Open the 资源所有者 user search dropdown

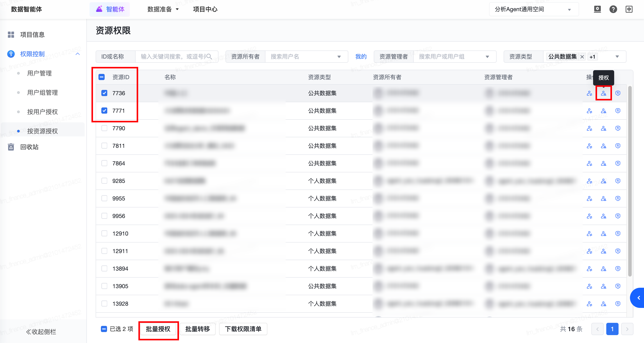click(306, 57)
